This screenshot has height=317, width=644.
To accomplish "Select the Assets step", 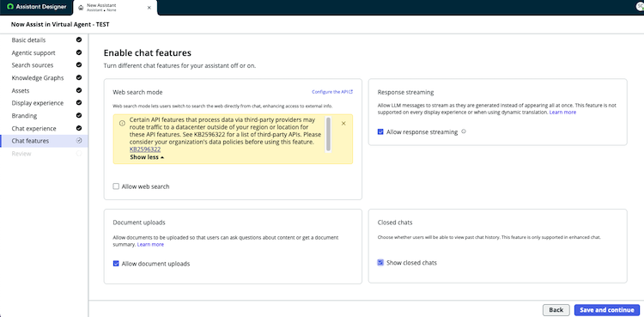I will [44, 90].
